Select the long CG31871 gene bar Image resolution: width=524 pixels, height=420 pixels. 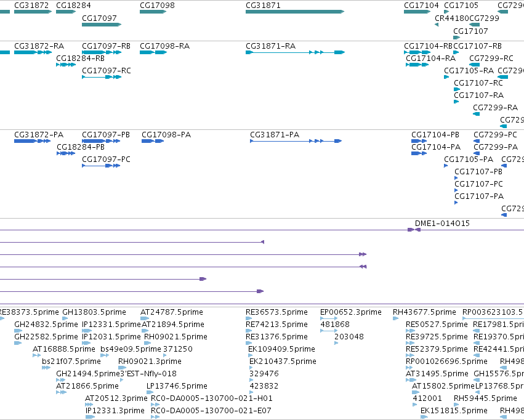click(295, 12)
